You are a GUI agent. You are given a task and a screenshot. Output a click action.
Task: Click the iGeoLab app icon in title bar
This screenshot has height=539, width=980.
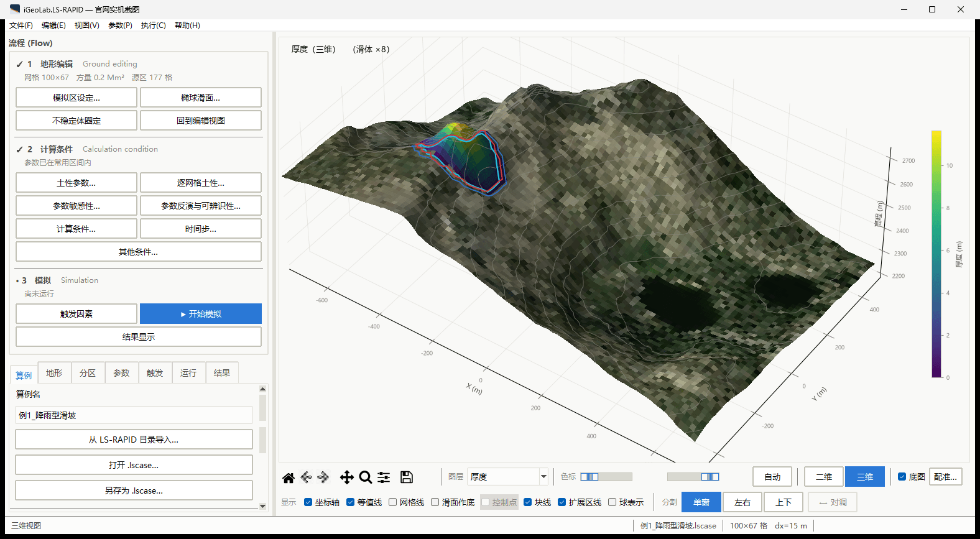click(x=15, y=9)
